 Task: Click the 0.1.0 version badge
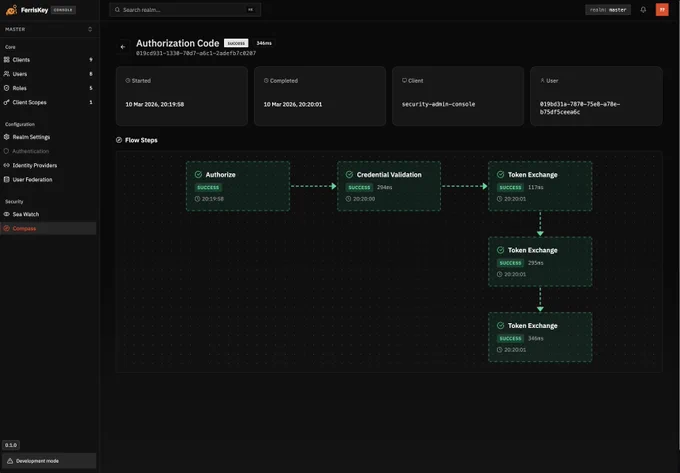click(11, 445)
